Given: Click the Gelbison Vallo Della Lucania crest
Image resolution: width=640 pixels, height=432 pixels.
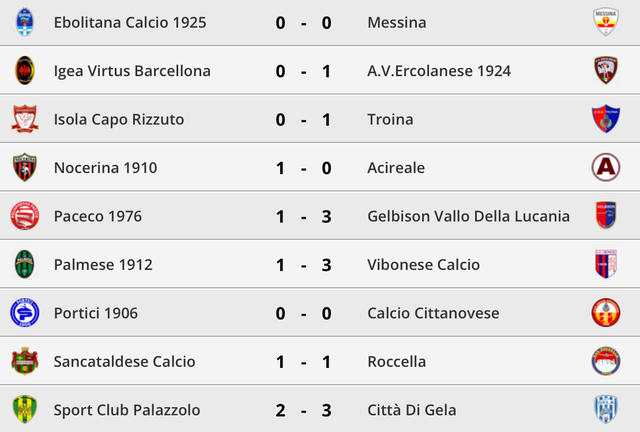Looking at the screenshot, I should (606, 216).
